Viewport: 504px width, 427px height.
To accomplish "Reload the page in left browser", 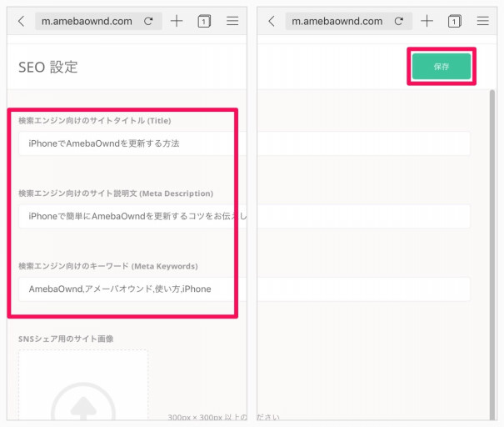I will click(148, 21).
